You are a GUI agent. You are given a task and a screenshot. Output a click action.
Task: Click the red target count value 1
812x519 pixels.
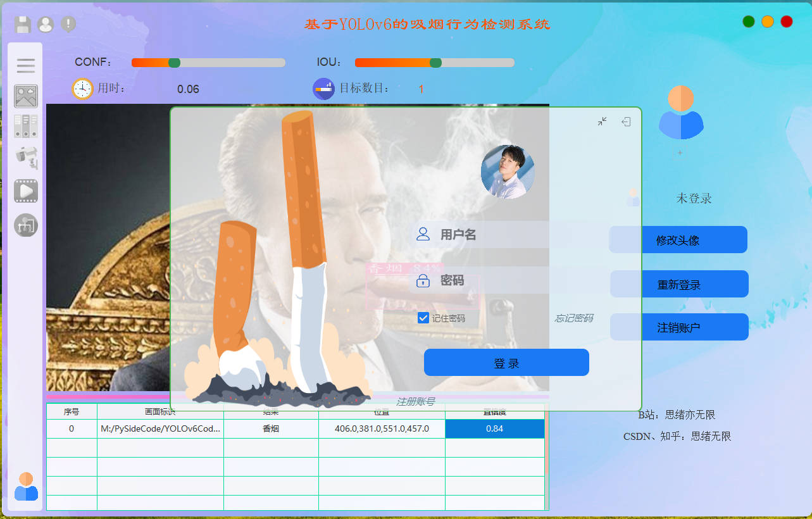(422, 89)
